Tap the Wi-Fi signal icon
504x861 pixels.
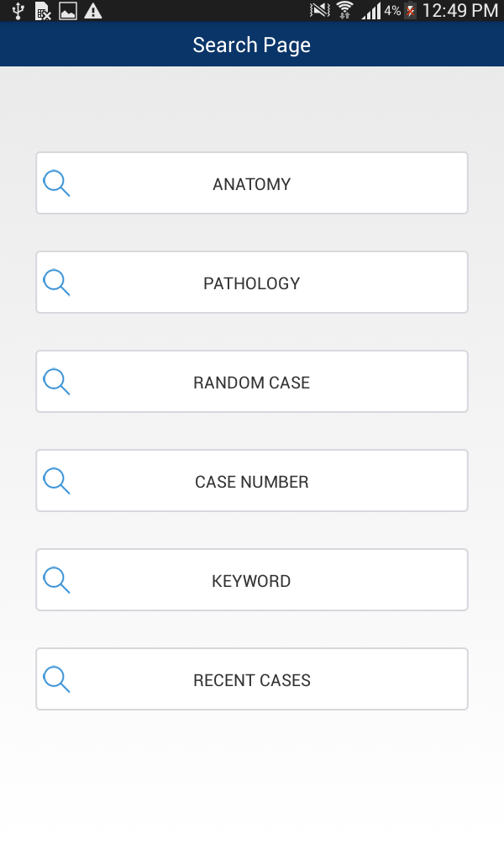click(344, 11)
